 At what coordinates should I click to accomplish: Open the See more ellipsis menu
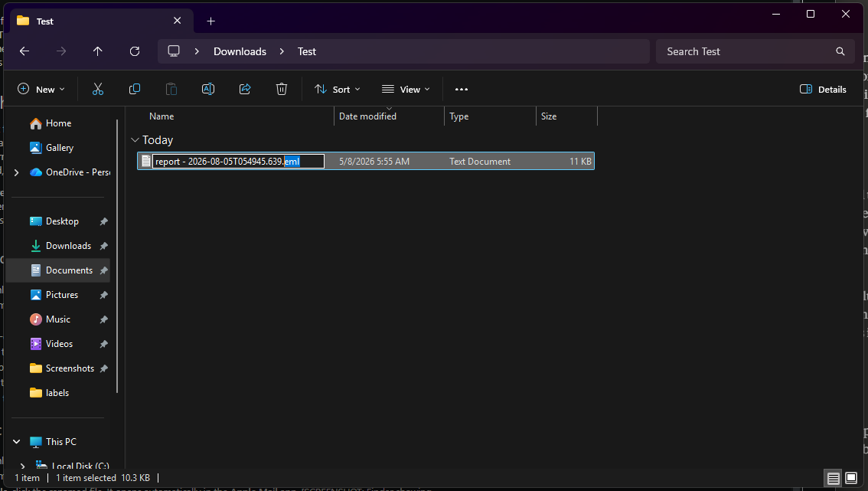[461, 89]
